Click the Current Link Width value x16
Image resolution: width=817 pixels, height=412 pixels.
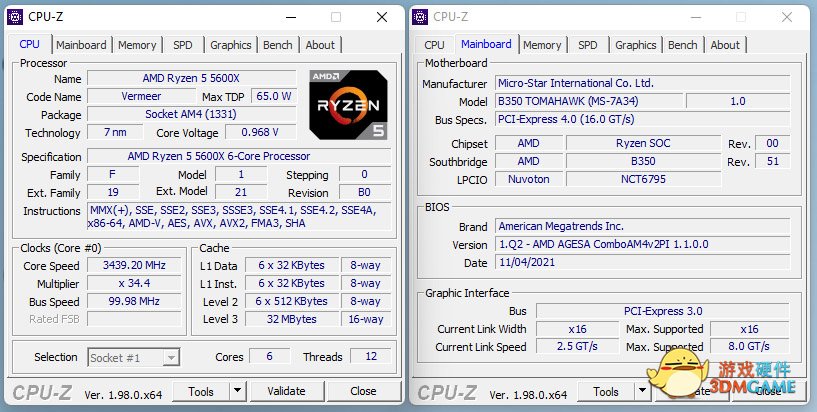(577, 329)
